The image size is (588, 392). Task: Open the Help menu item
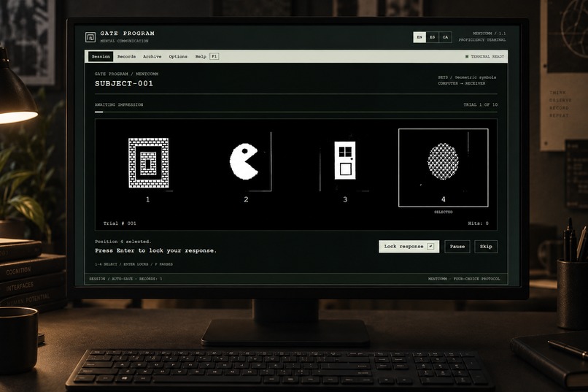click(201, 56)
